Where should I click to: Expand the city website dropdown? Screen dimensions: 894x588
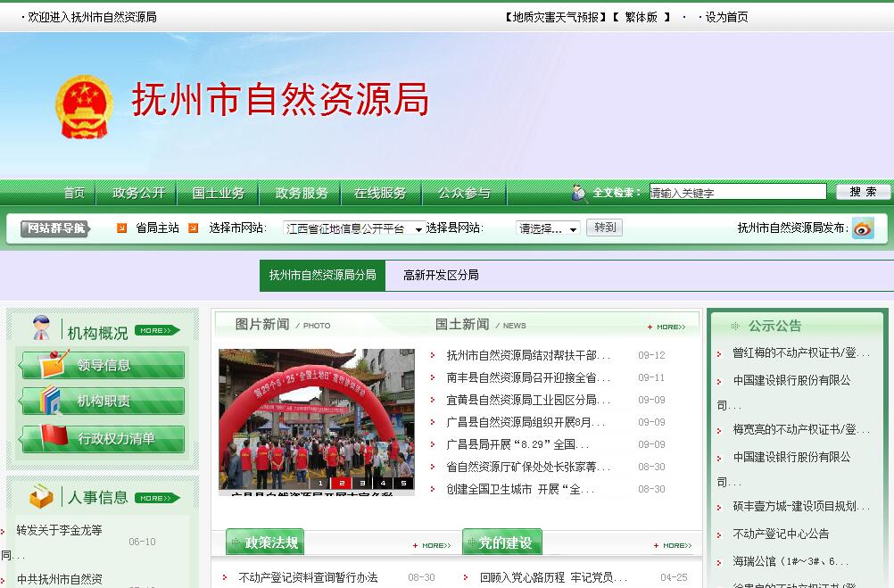353,228
